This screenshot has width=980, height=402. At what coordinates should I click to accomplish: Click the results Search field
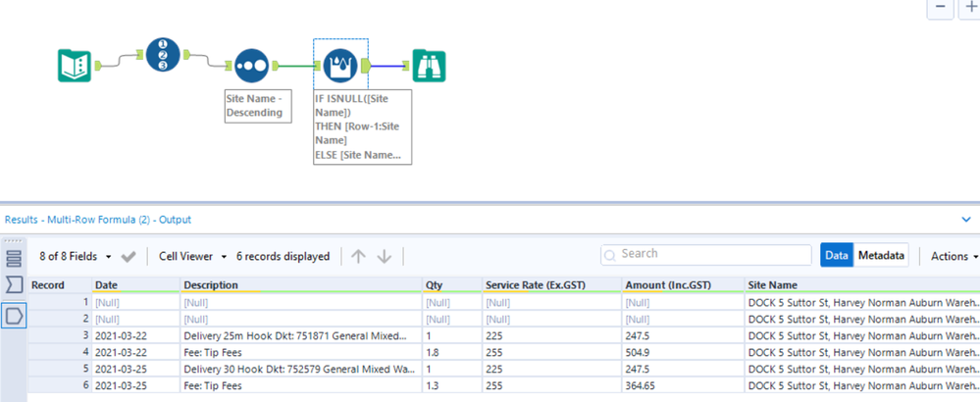coord(706,254)
